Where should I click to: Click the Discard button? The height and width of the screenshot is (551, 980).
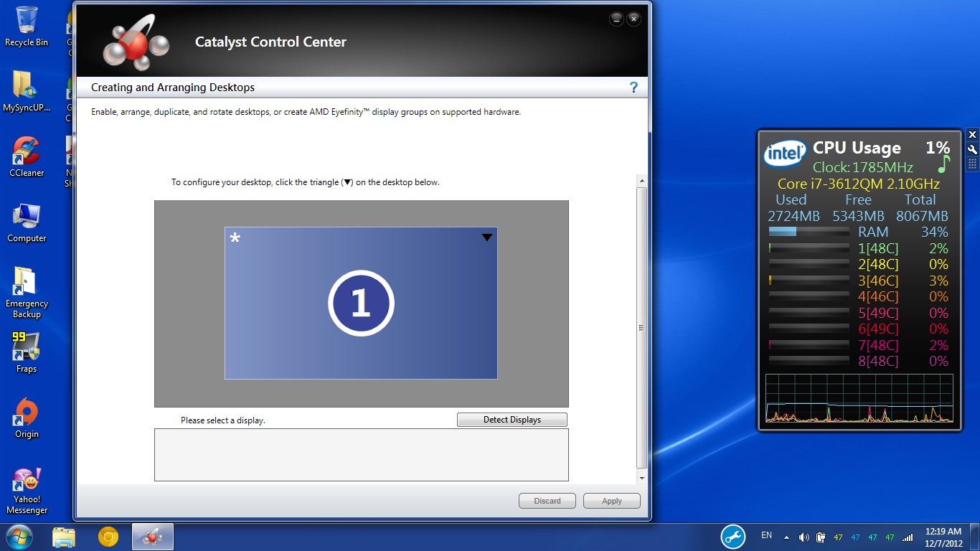click(547, 501)
